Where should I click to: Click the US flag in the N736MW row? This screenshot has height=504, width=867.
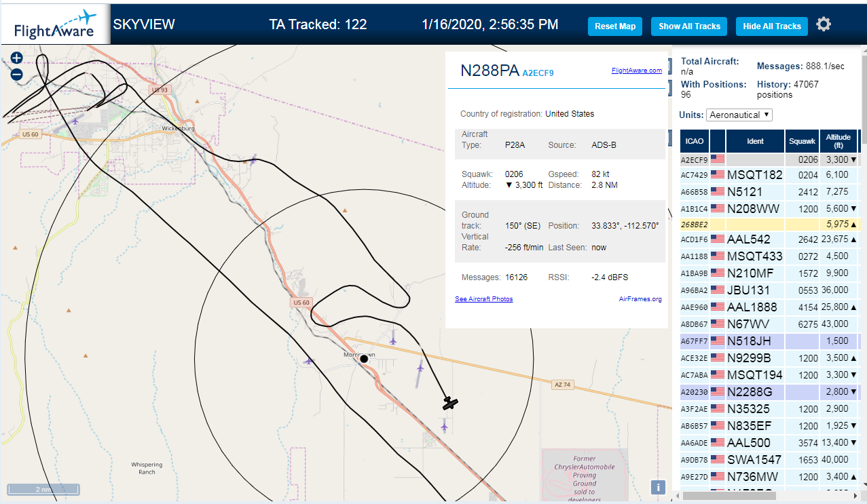(718, 476)
